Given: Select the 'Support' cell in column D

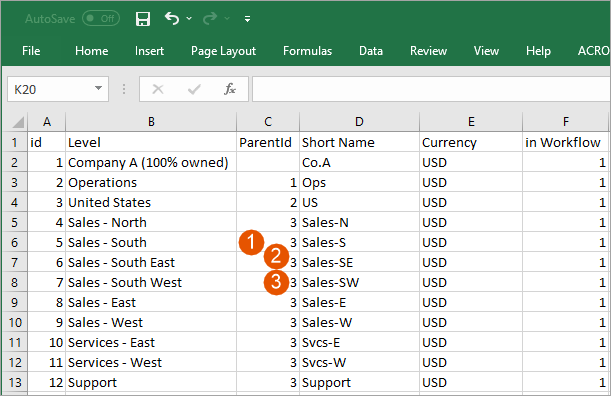Looking at the screenshot, I should pos(359,382).
